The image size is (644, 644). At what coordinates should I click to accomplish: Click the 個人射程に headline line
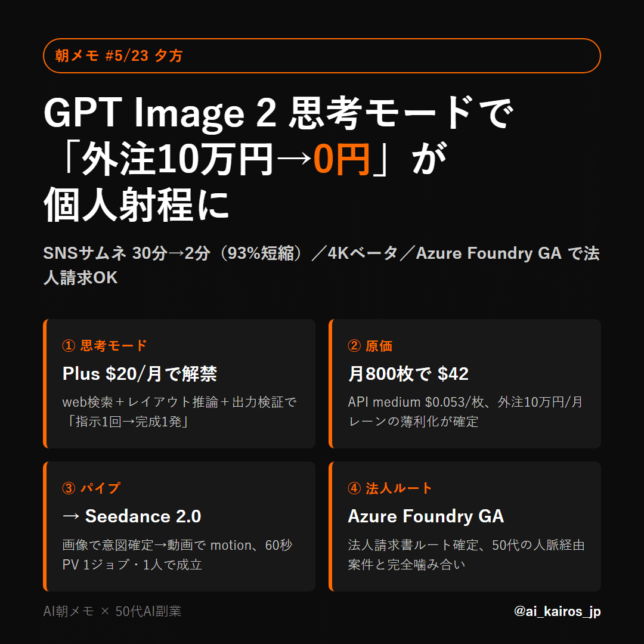137,205
